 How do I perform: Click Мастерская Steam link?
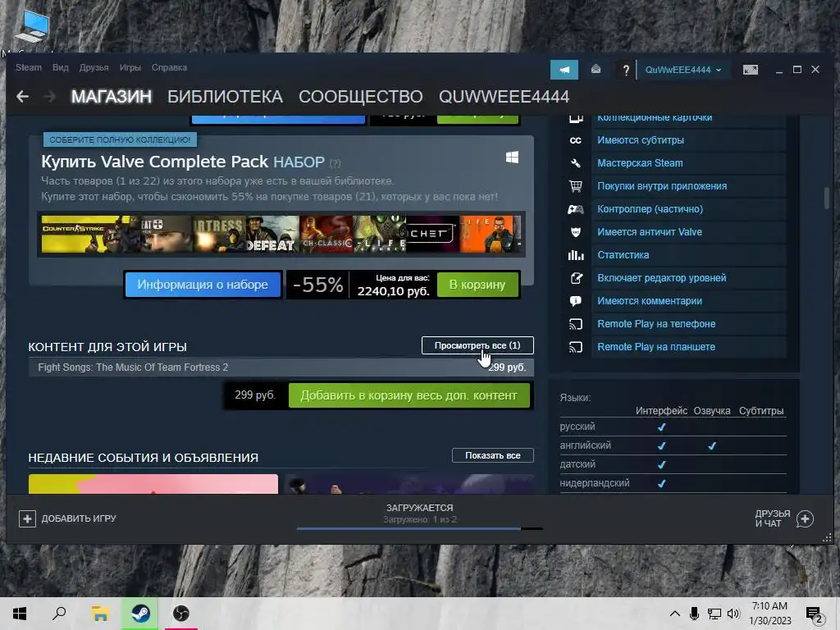point(640,163)
